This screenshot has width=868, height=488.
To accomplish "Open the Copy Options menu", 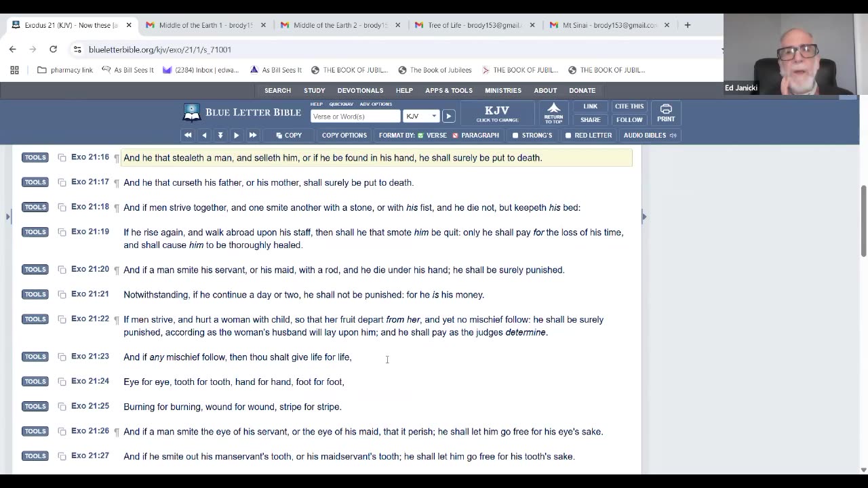I will coord(344,135).
